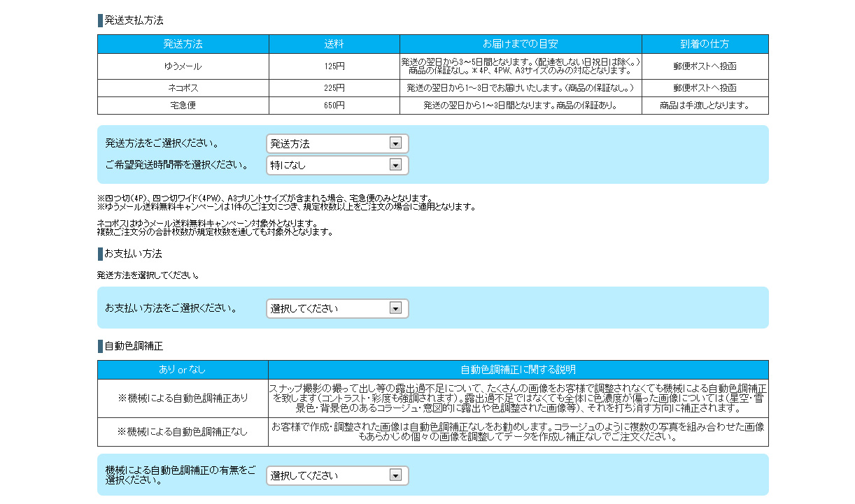Image resolution: width=855 pixels, height=504 pixels.
Task: Click the 到着の仕方 column header
Action: [705, 44]
